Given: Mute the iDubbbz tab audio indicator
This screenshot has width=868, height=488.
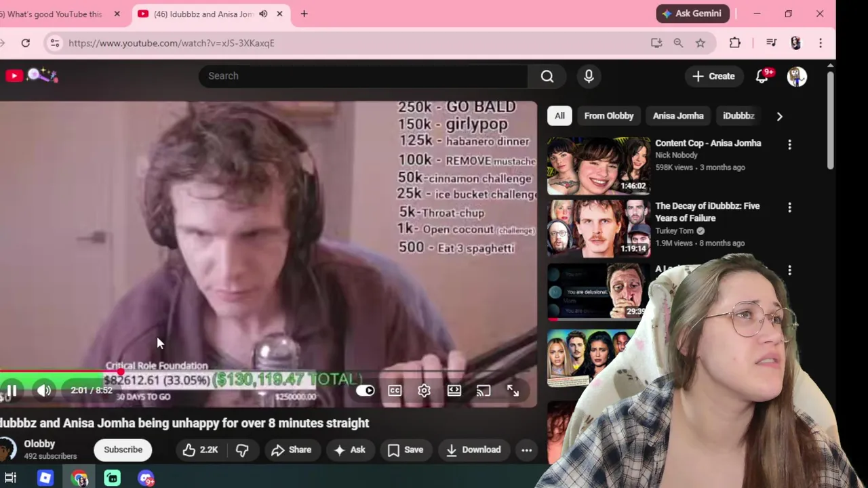Looking at the screenshot, I should tap(263, 14).
